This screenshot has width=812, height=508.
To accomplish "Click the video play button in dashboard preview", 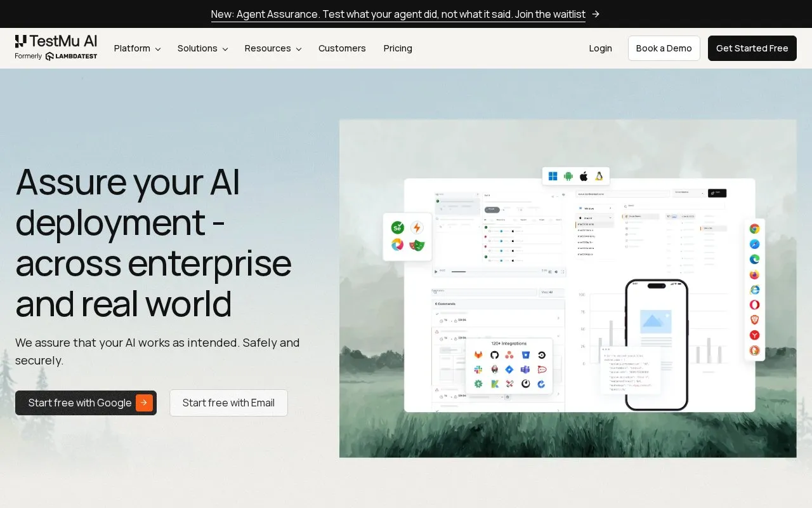I will pos(436,272).
